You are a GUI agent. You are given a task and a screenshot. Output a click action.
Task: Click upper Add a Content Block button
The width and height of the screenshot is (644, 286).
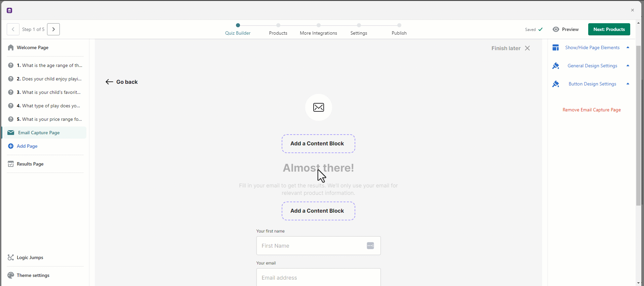[x=318, y=144]
